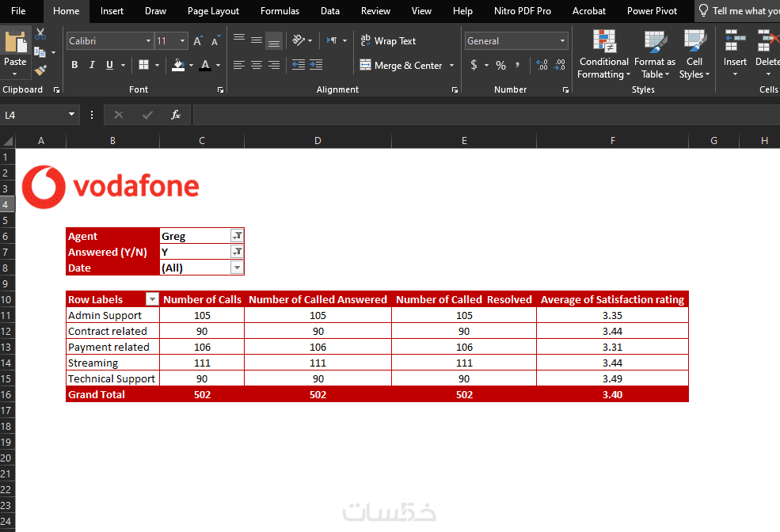780x532 pixels.
Task: Open the Power Pivot tab
Action: [x=652, y=11]
